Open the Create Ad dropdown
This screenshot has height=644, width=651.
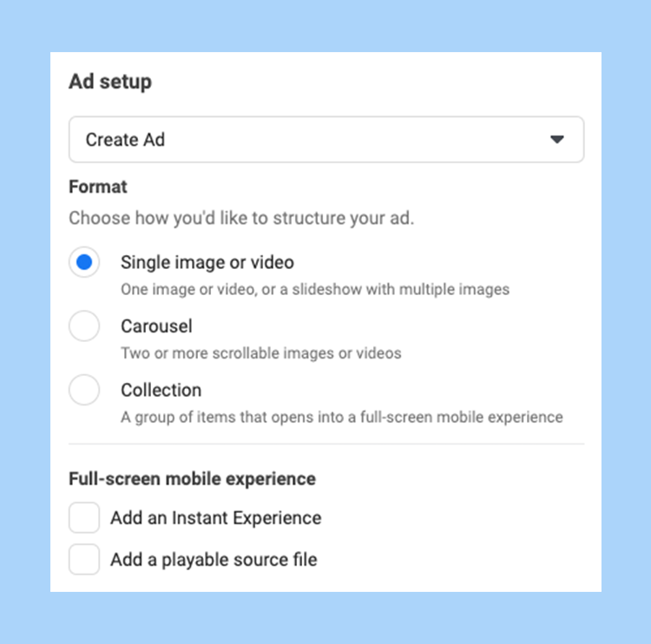pos(326,140)
